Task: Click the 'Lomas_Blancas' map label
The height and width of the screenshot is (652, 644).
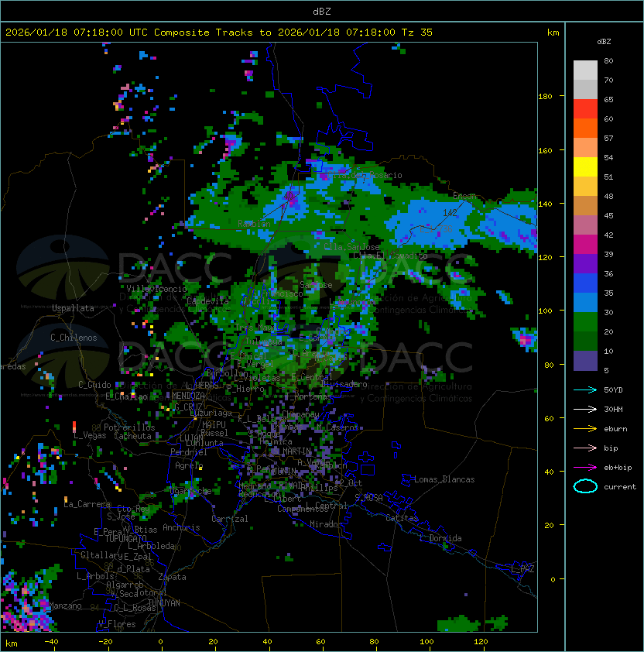Action: [x=444, y=479]
